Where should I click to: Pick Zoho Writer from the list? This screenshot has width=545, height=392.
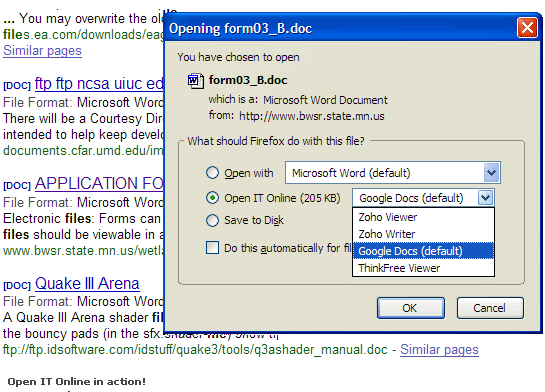pyautogui.click(x=423, y=234)
